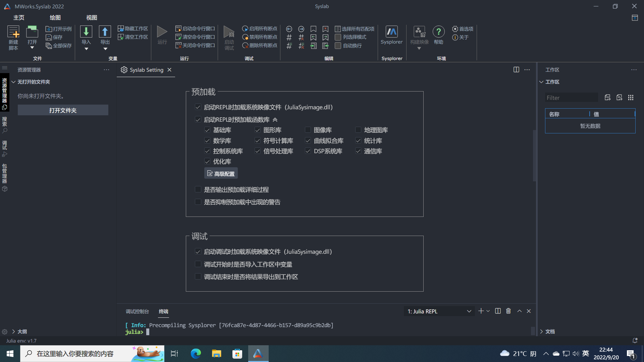Open 高级配置 advanced configuration
The image size is (644, 362).
221,173
